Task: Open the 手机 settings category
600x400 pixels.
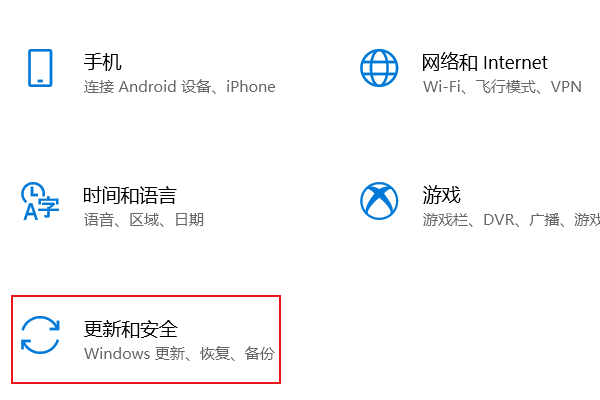Action: (x=103, y=62)
